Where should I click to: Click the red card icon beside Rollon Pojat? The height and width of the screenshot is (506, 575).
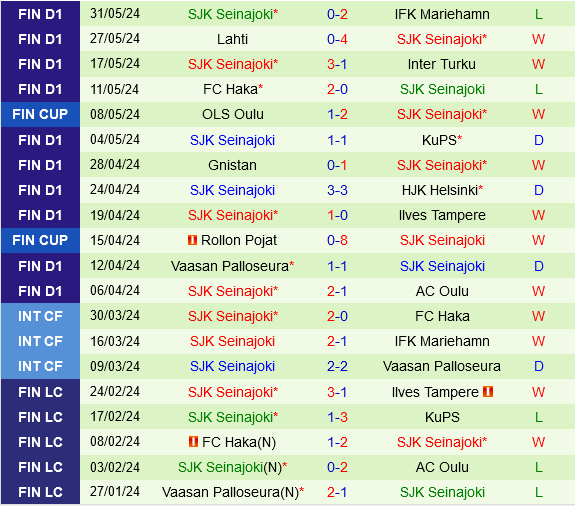click(x=192, y=240)
